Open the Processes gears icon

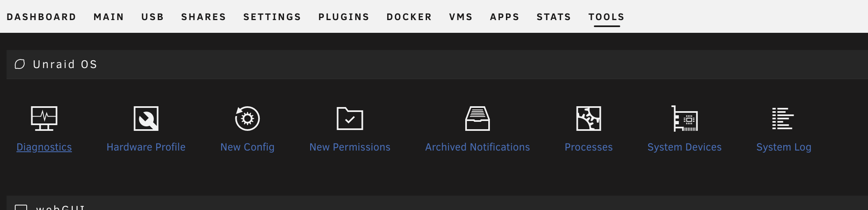(589, 119)
